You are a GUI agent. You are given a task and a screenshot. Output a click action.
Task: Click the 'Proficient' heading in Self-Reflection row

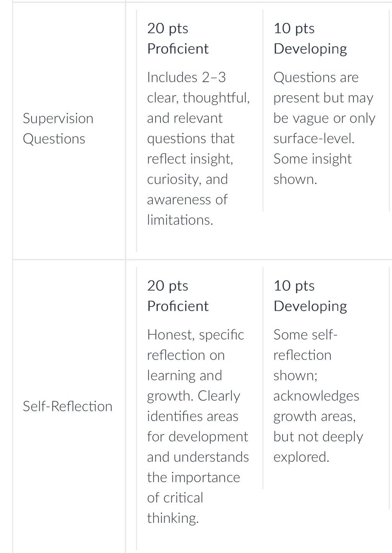point(178,306)
